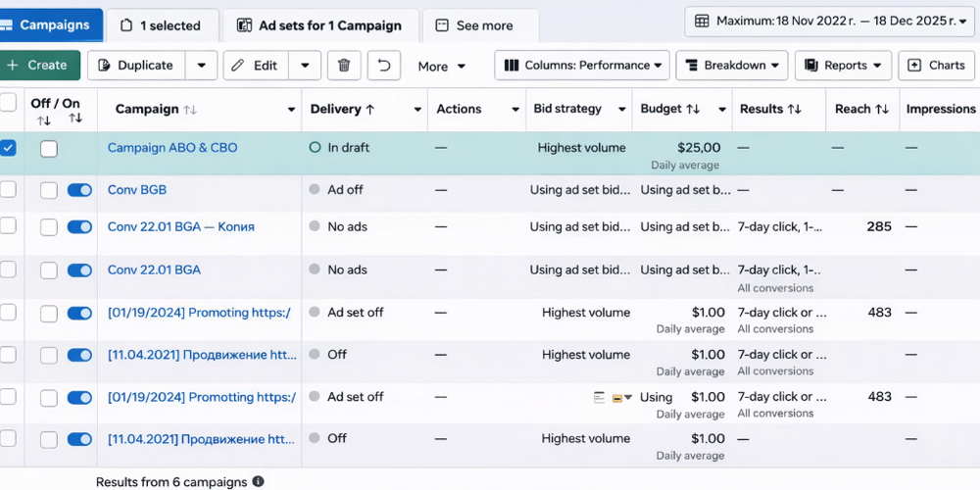Click the info icon beside Results from 6 campaigns
980x490 pixels.
point(258,482)
